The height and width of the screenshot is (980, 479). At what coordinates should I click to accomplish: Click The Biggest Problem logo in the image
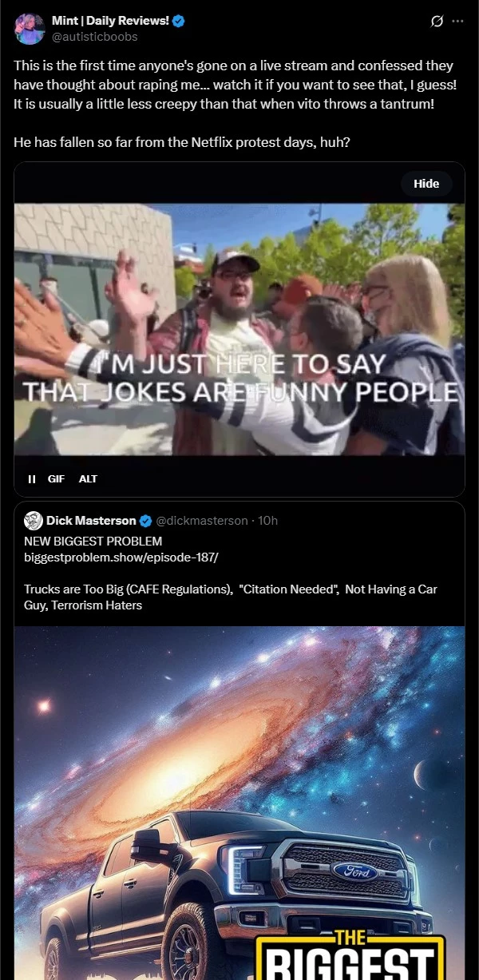pyautogui.click(x=349, y=954)
